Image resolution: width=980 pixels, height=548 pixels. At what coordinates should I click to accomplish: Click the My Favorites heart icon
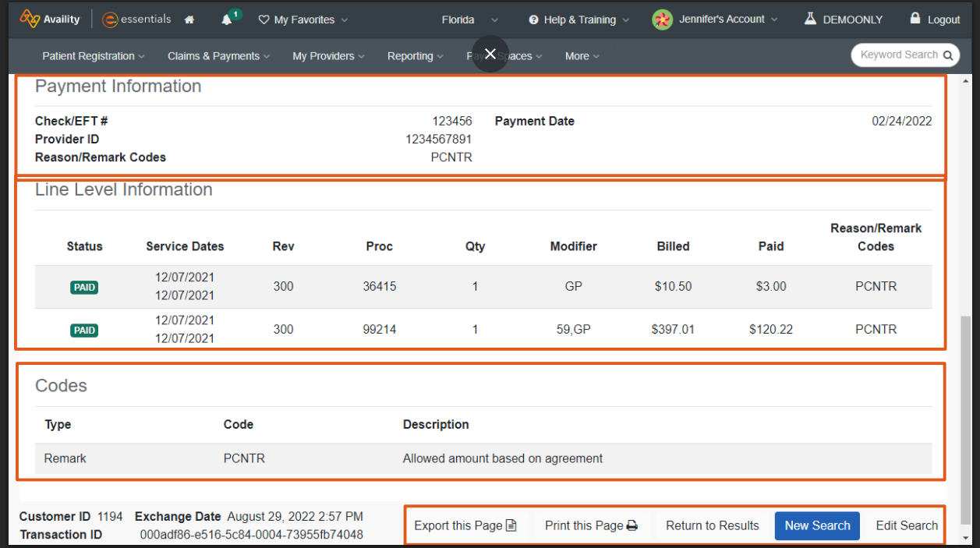[x=264, y=19]
